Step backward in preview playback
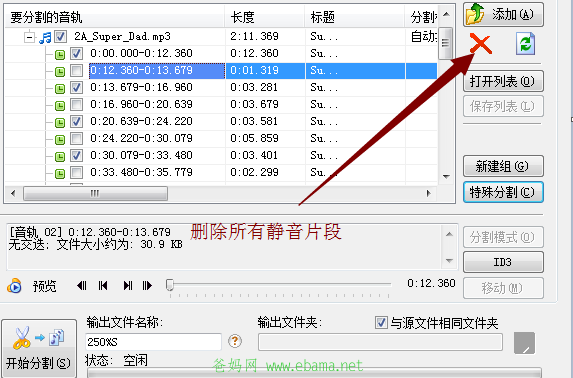This screenshot has width=573, height=378. pyautogui.click(x=81, y=286)
